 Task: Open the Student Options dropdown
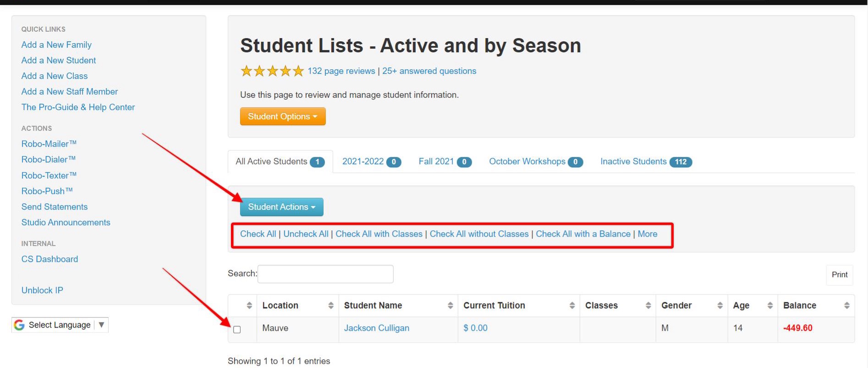(283, 117)
